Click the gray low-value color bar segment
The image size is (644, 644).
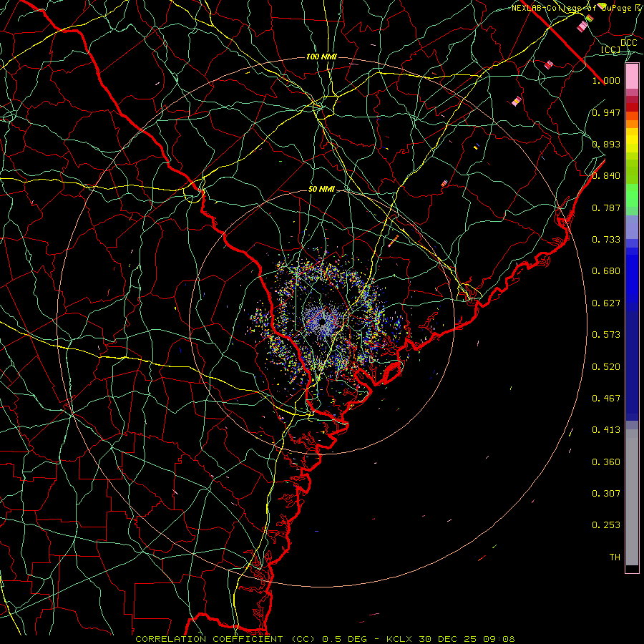(x=632, y=497)
